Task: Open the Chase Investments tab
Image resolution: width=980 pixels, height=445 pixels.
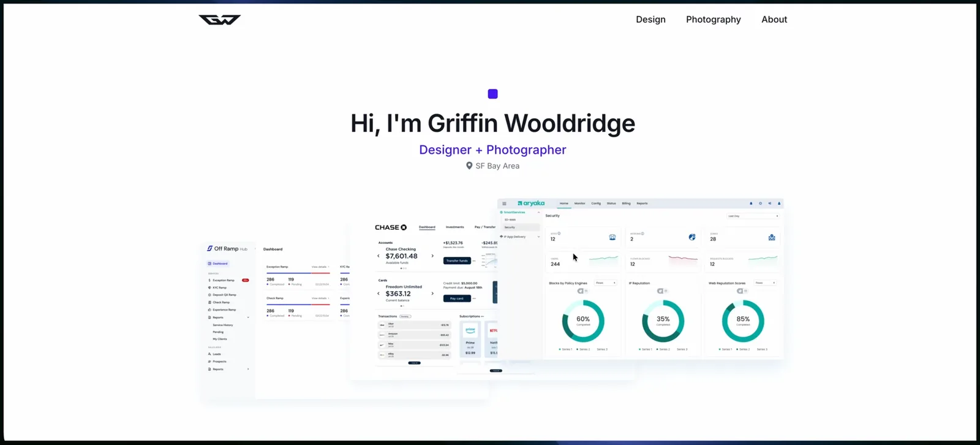Action: pos(454,227)
